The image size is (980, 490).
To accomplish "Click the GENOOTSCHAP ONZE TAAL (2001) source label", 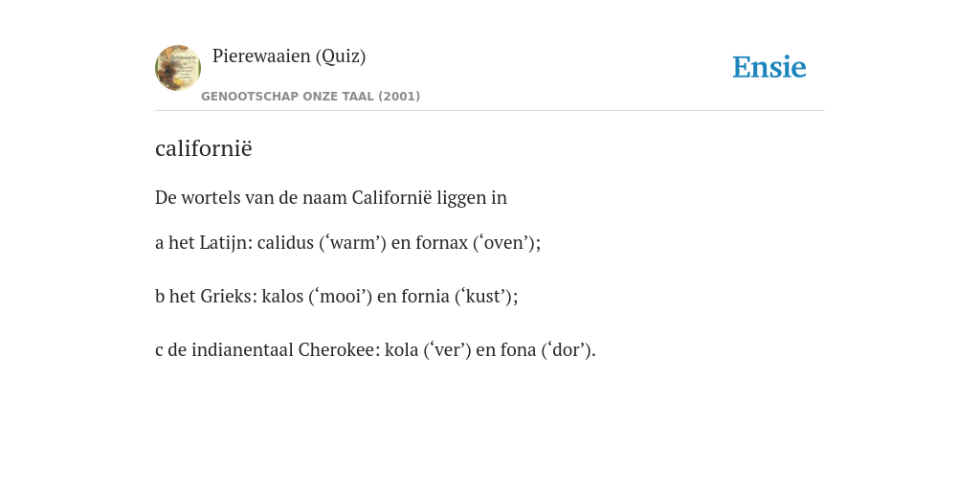I will coord(311,97).
